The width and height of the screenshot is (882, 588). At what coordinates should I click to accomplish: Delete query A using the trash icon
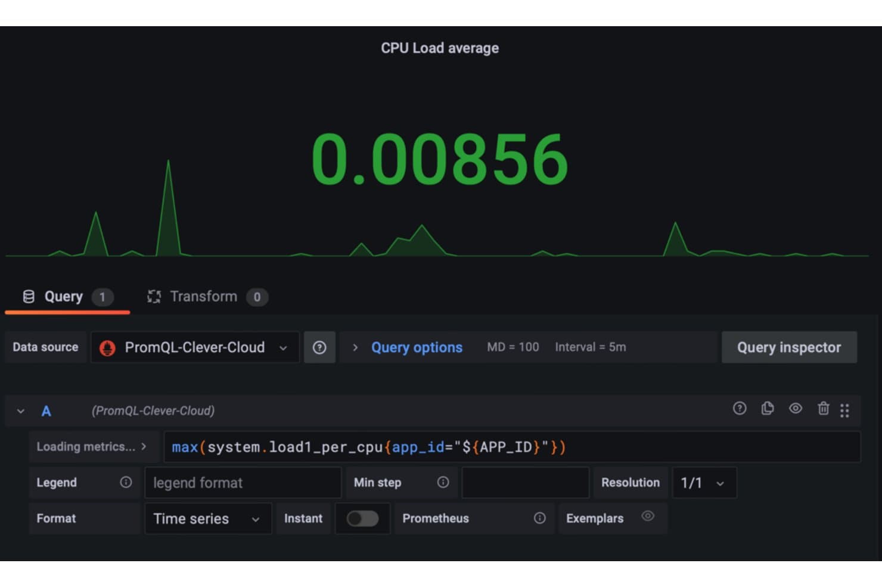tap(824, 409)
